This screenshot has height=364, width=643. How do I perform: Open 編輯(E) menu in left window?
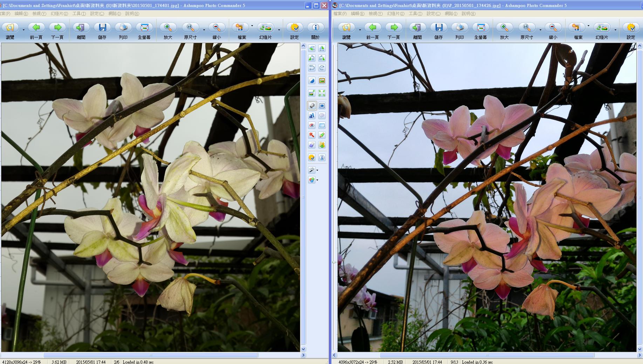(21, 14)
